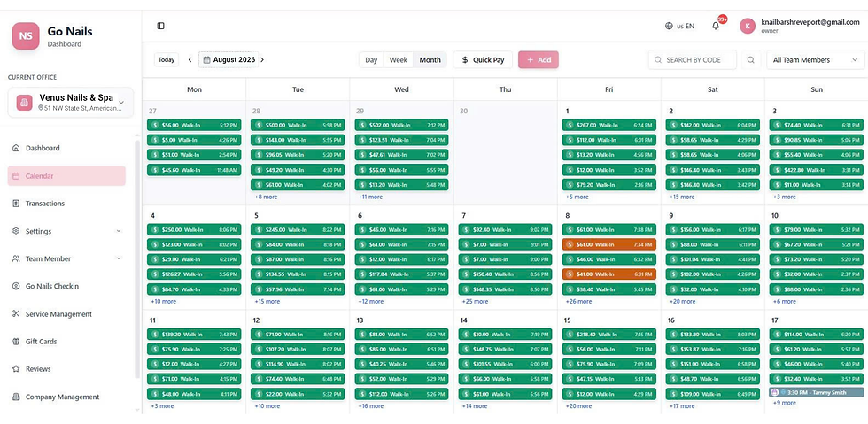Open +20 more link on the 15th
The width and height of the screenshot is (868, 424).
coord(578,405)
